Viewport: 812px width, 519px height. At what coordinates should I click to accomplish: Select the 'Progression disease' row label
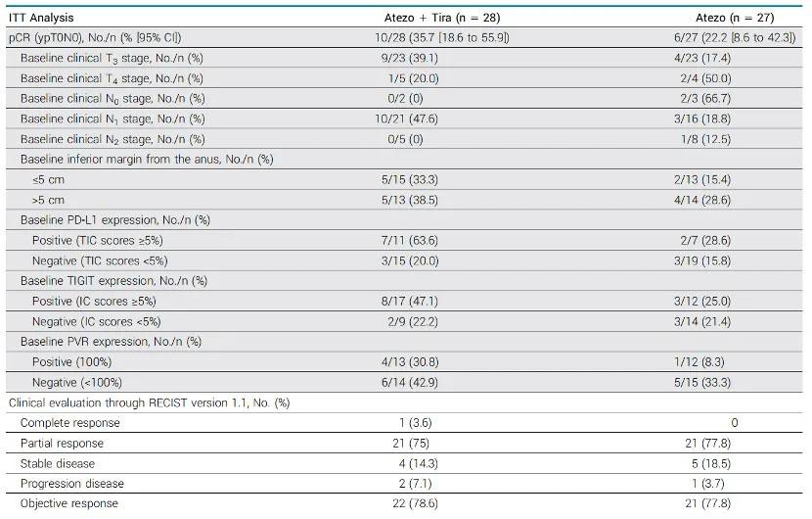72,483
